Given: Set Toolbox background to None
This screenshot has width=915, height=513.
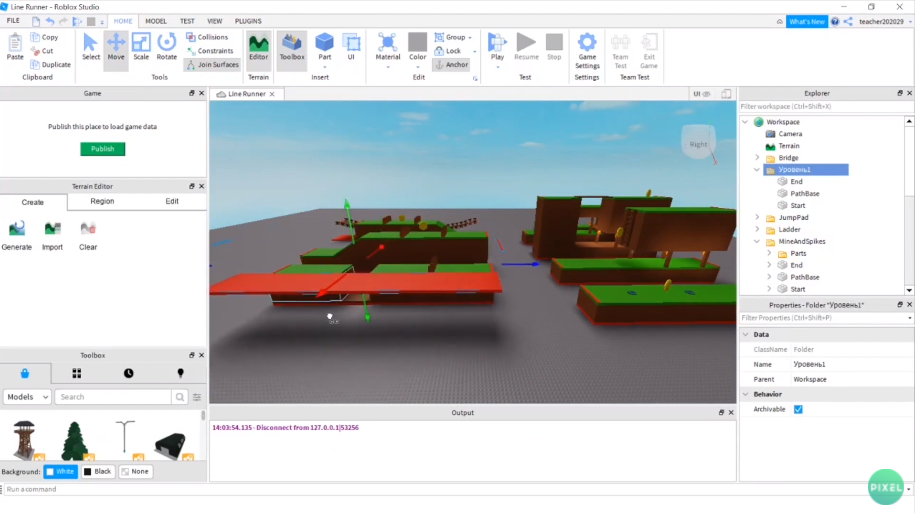Looking at the screenshot, I should (x=135, y=472).
